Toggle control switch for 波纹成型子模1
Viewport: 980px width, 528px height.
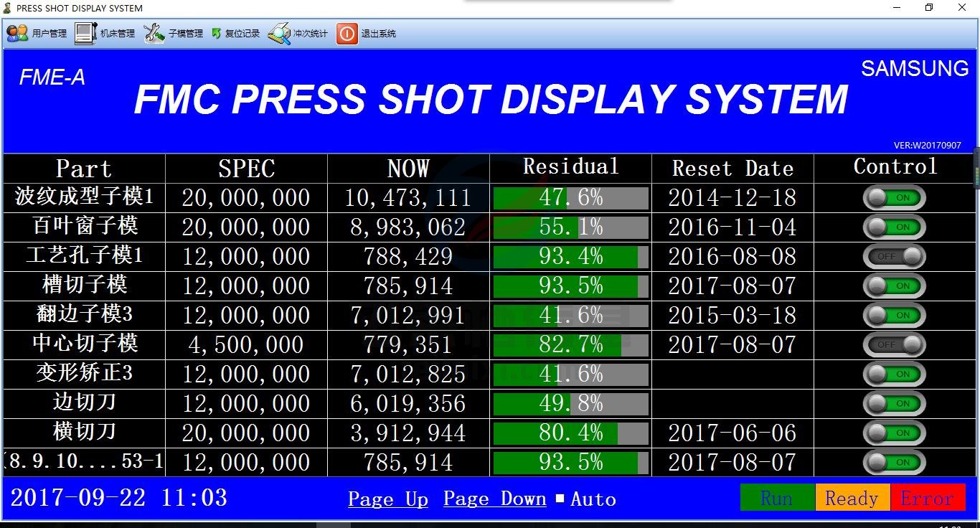[x=894, y=198]
